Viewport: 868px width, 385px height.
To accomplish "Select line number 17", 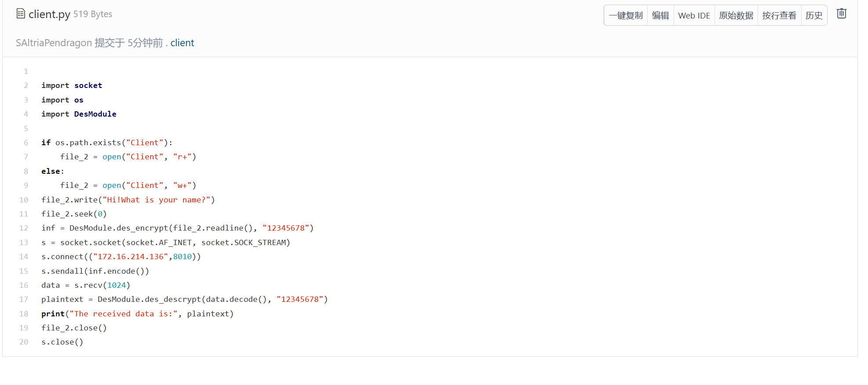I will pos(24,299).
